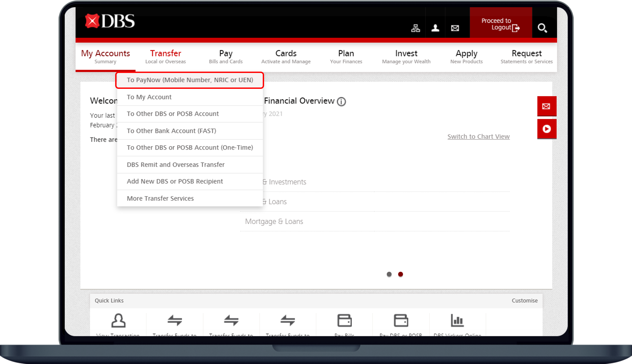Select the red carousel dot
Screen dimensions: 632x364
pos(400,274)
